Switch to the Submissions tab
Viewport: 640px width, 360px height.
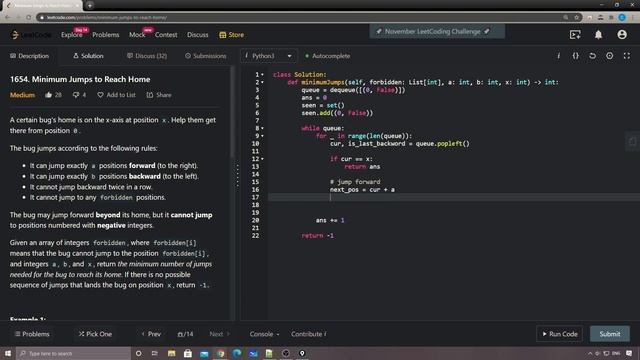click(x=206, y=56)
